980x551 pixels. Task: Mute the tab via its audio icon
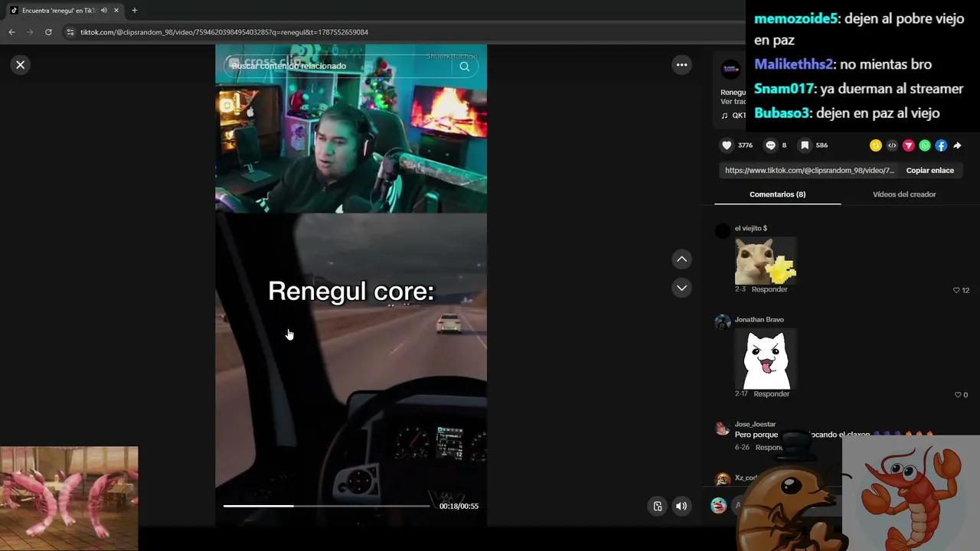click(x=104, y=11)
